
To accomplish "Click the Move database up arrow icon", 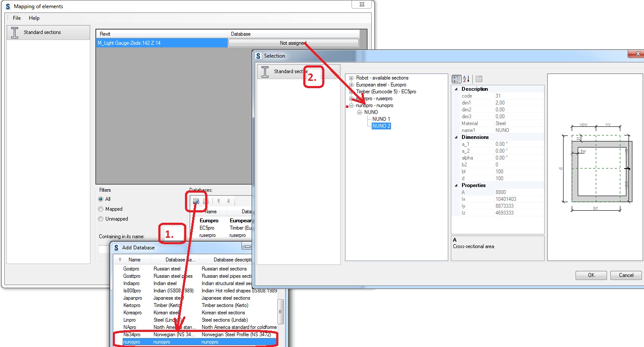I will (219, 201).
